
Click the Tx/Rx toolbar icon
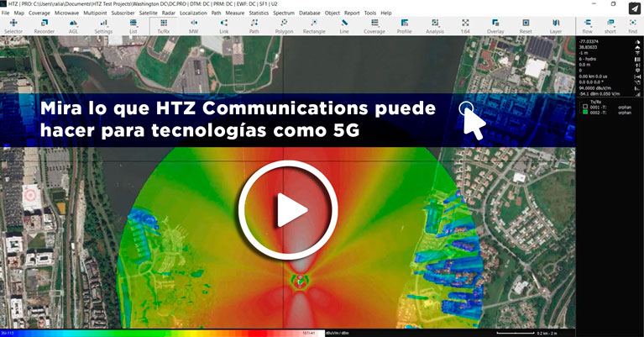pyautogui.click(x=163, y=26)
